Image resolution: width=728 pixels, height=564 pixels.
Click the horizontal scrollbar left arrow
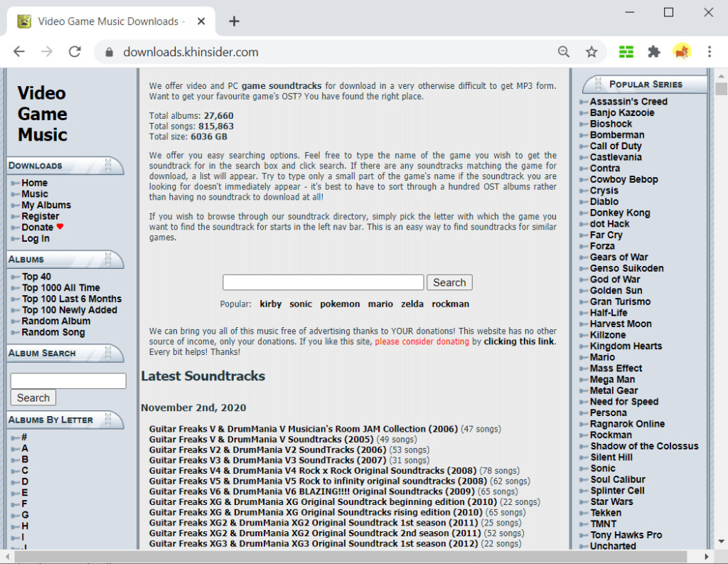pyautogui.click(x=7, y=556)
